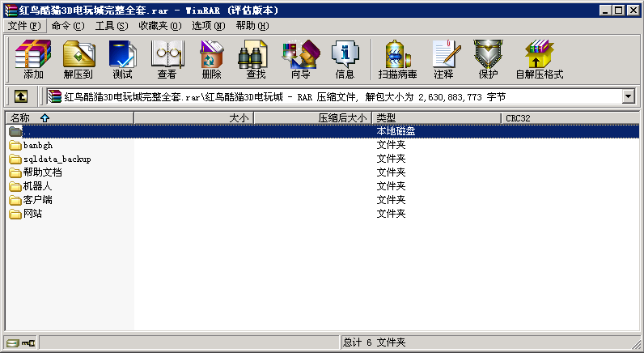Click 自解压格式 (SFX) toolbar icon
The width and height of the screenshot is (644, 353).
539,59
